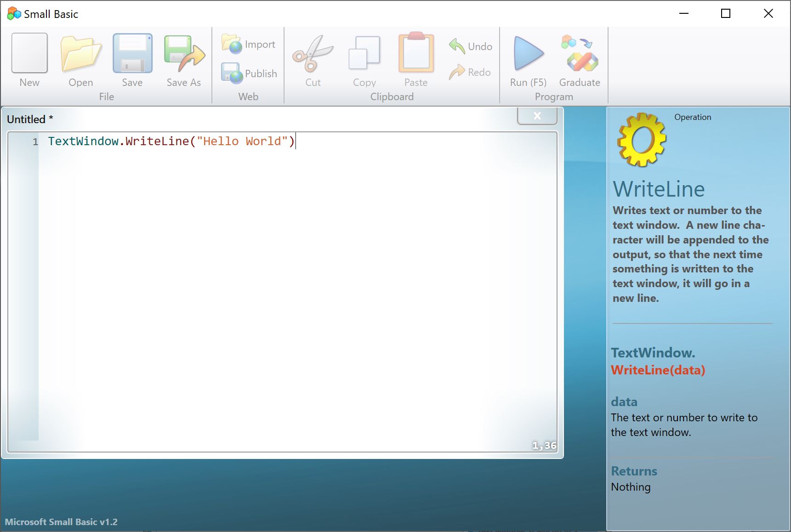Click the TextWindow keyword in the code

tap(83, 141)
